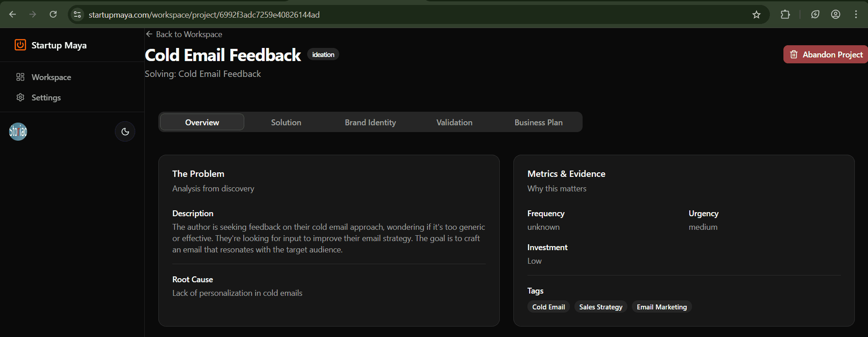Click the Cold Email tag

click(x=548, y=307)
